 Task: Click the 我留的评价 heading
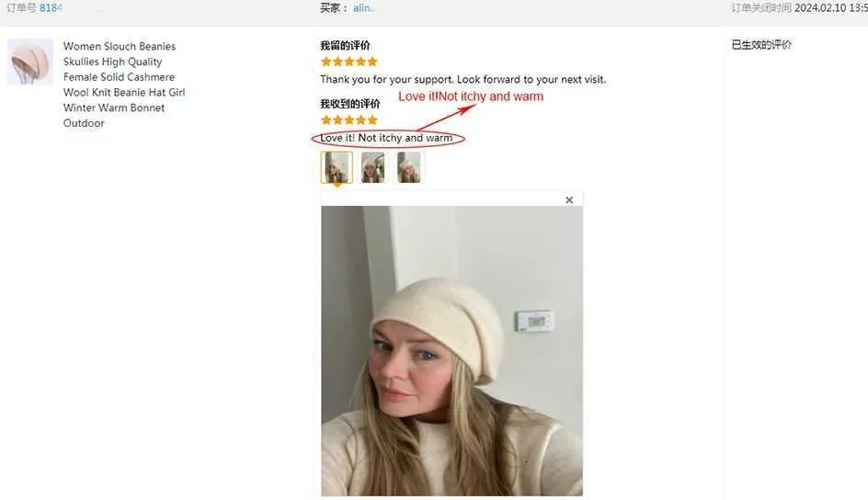click(345, 45)
